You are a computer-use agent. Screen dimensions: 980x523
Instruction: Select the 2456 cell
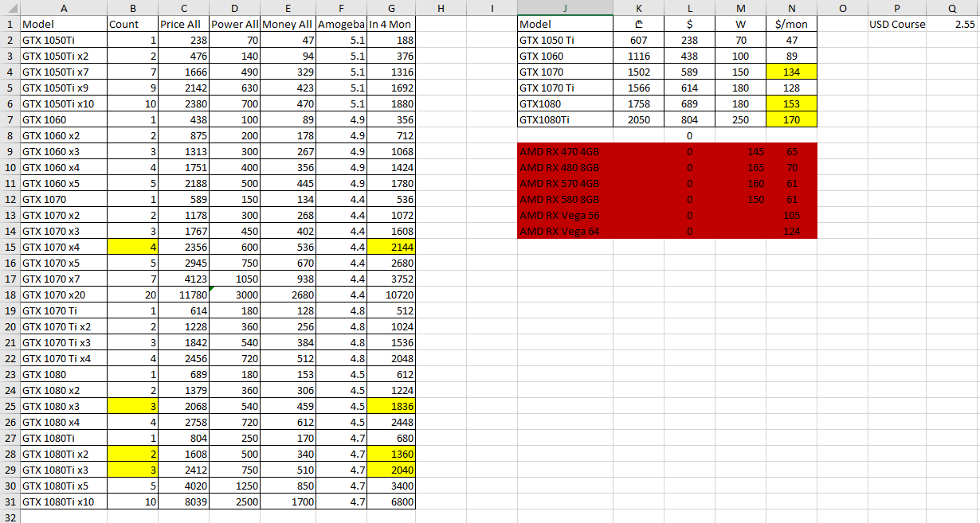tap(183, 358)
